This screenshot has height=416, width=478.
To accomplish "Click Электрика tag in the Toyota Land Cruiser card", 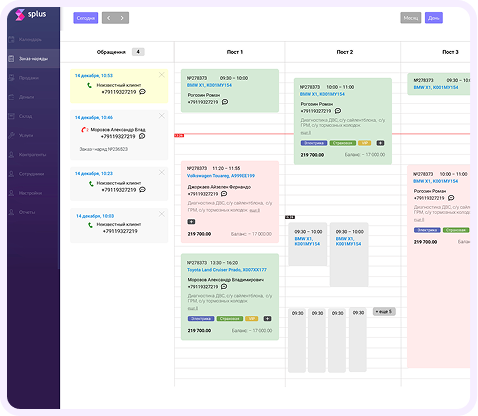I will [201, 319].
